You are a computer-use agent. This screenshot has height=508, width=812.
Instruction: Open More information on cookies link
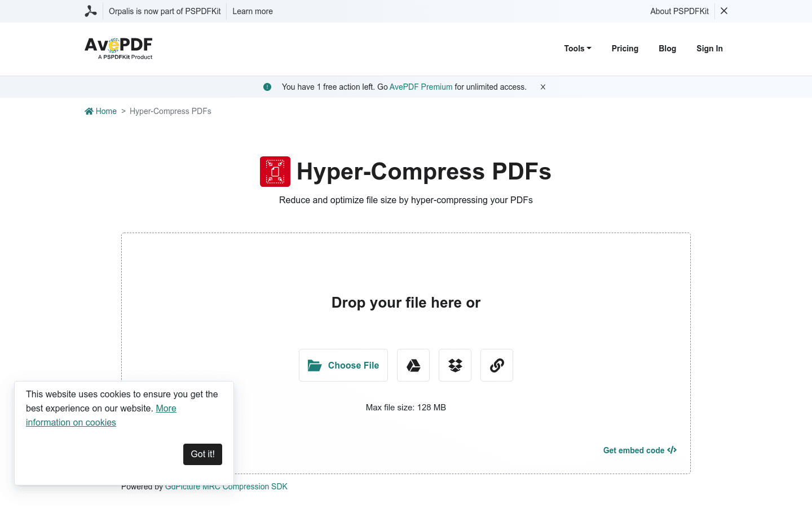click(x=71, y=422)
